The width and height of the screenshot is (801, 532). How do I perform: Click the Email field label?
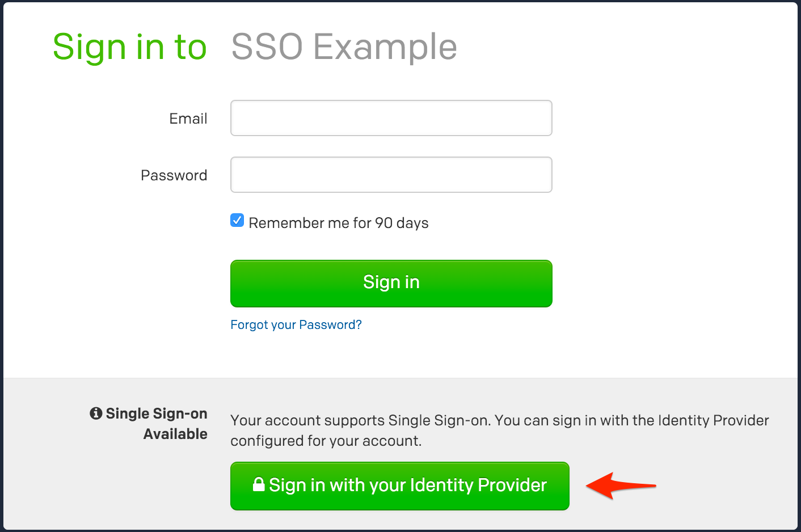[188, 119]
